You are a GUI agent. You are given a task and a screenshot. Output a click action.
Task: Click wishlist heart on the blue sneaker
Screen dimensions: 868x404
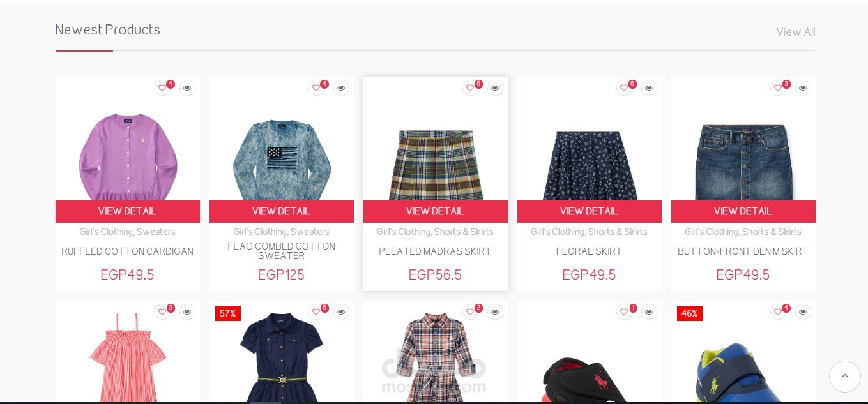coord(778,312)
